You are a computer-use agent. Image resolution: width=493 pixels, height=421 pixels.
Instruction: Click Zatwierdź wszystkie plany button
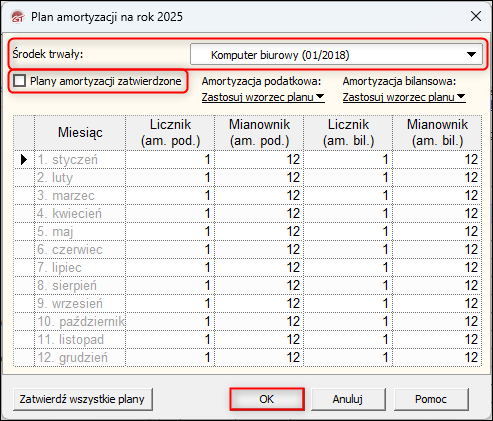[82, 399]
